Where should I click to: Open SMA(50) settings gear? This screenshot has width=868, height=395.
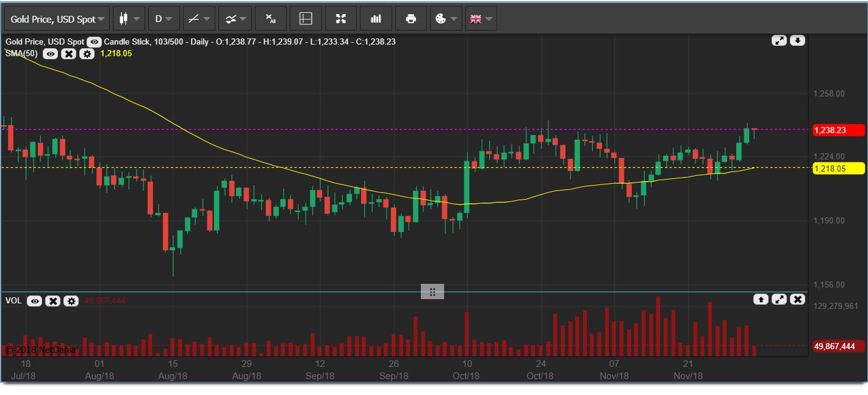coord(87,54)
